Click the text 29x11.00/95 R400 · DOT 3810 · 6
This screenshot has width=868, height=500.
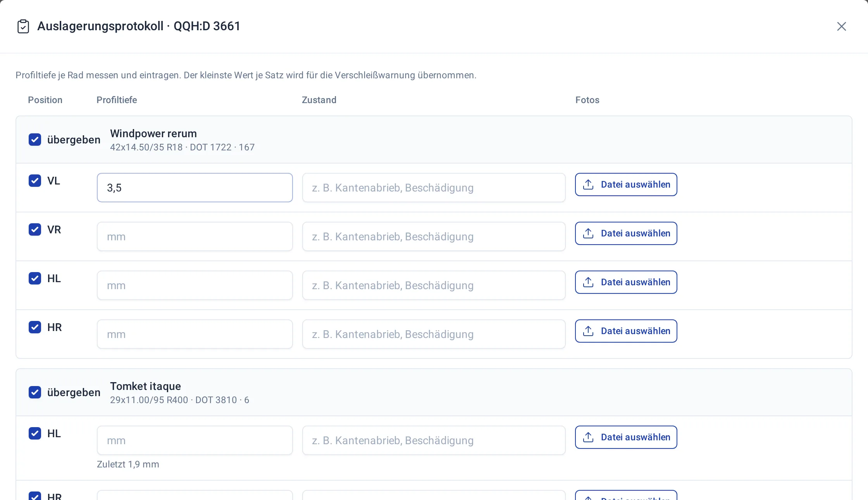click(179, 400)
